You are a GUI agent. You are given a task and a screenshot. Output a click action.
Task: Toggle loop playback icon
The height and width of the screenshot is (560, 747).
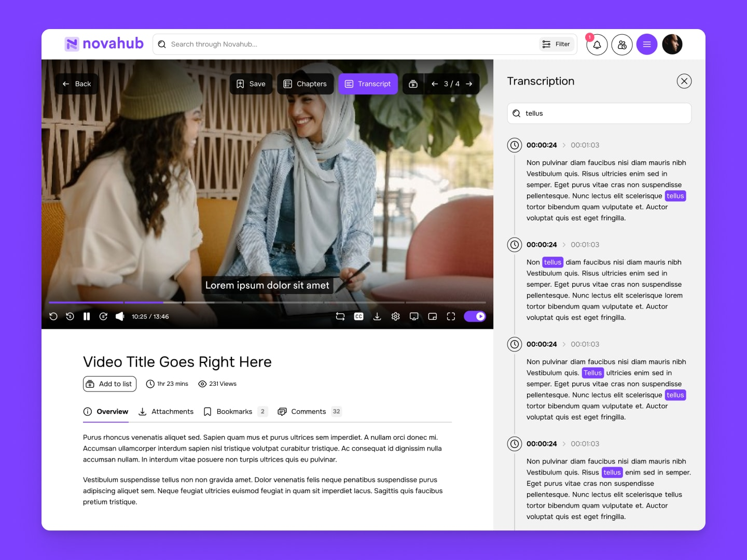point(340,316)
